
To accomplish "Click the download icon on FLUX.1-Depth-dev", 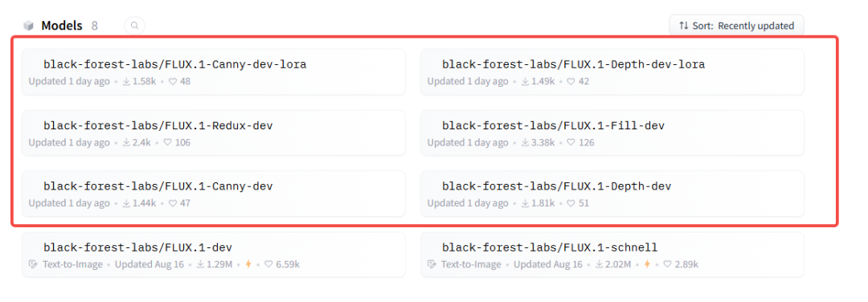I will (525, 203).
